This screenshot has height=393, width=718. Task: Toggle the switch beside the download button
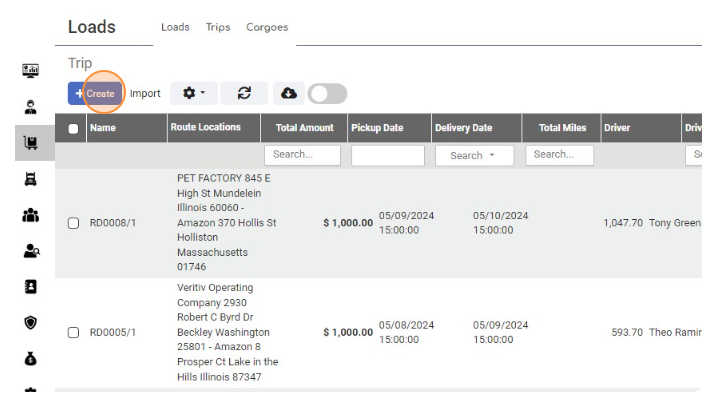pos(327,94)
